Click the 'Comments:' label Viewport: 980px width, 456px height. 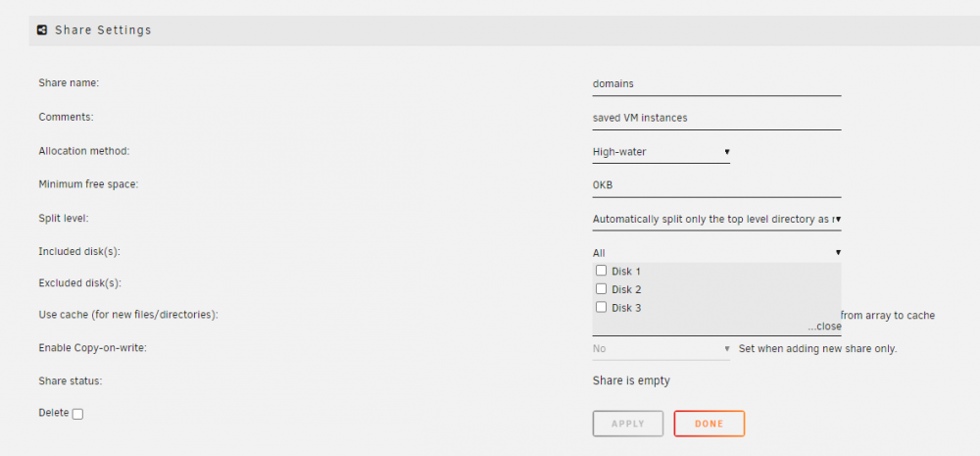pos(67,117)
